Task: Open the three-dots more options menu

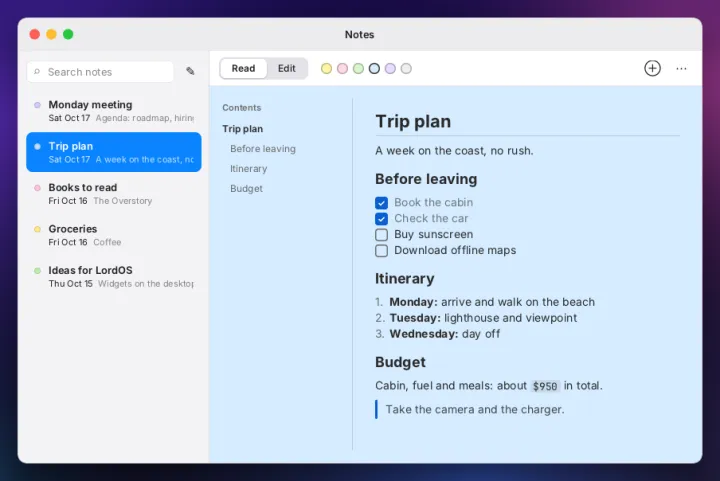Action: click(x=681, y=68)
